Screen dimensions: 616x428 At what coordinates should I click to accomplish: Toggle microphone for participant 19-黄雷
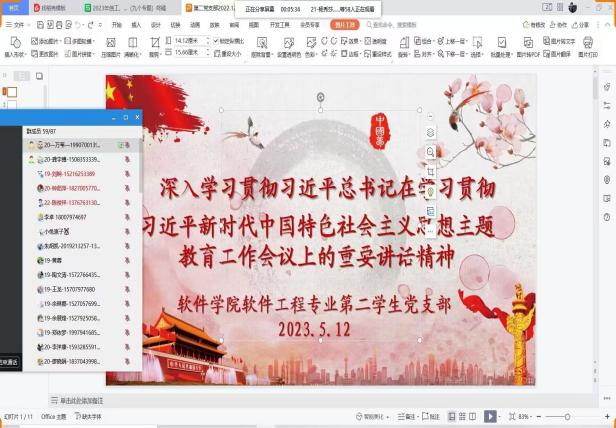[127, 258]
